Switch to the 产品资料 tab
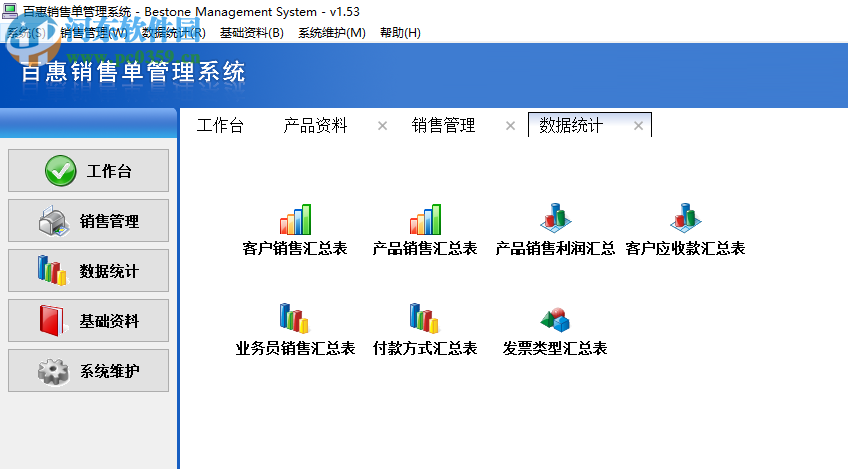Viewport: 848px width, 469px height. coord(315,125)
